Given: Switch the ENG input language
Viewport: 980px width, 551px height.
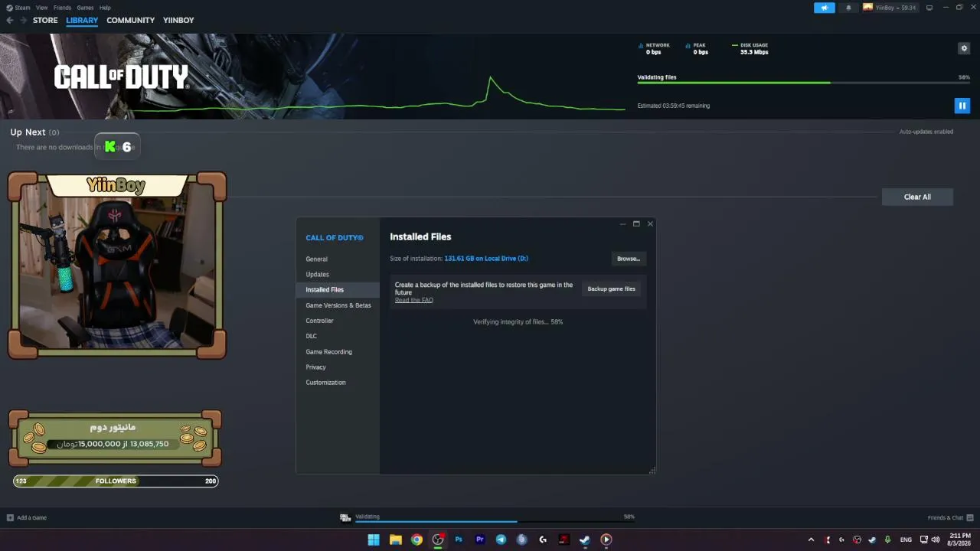Looking at the screenshot, I should [906, 540].
